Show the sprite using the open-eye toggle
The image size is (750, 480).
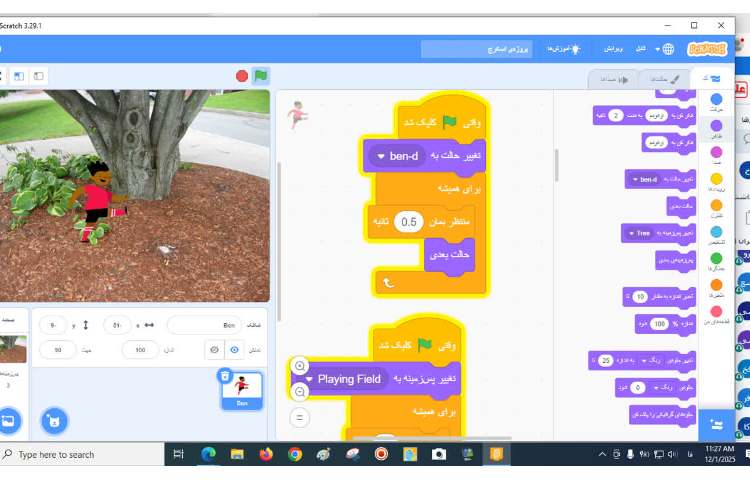[235, 350]
